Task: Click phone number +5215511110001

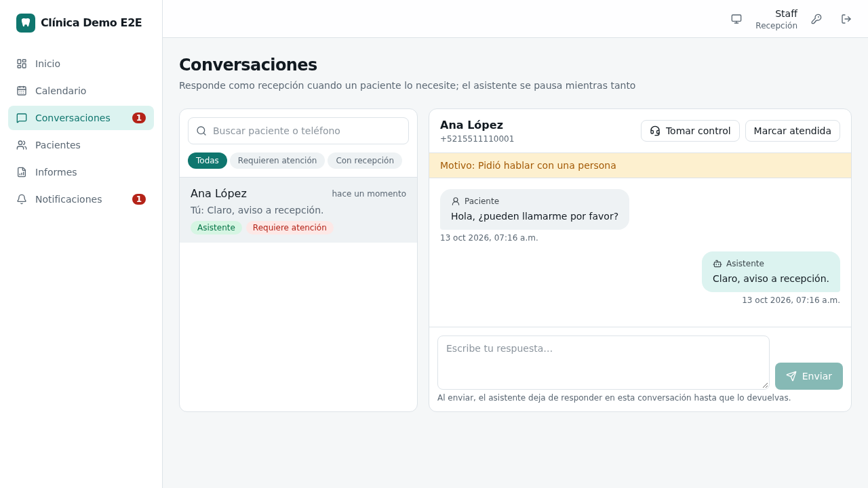Action: click(x=477, y=139)
